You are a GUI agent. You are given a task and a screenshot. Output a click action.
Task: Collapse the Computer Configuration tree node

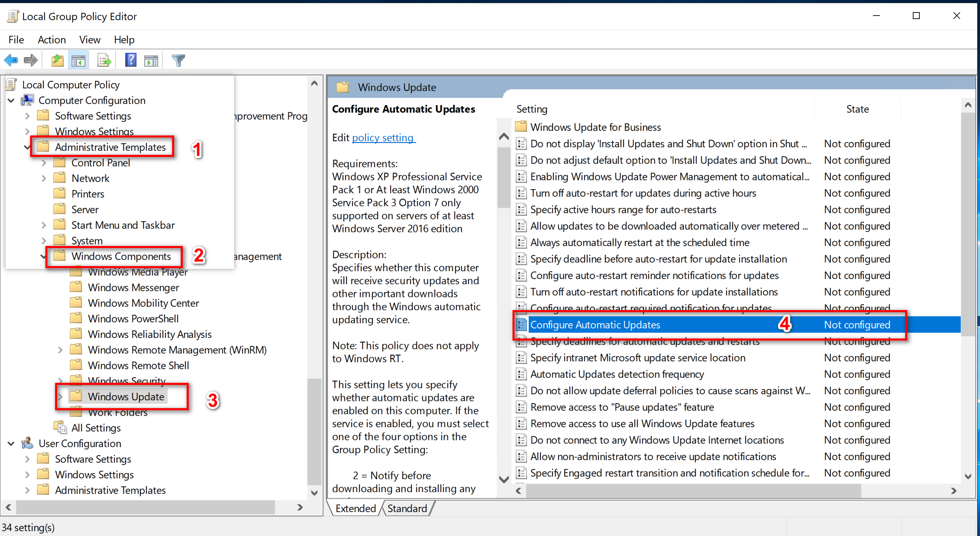click(x=11, y=100)
